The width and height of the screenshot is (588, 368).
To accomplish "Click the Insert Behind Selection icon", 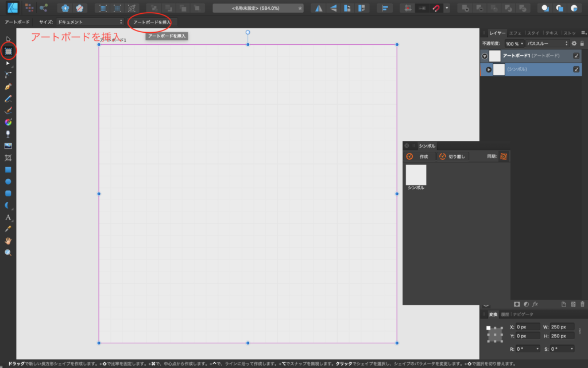I will [x=546, y=8].
